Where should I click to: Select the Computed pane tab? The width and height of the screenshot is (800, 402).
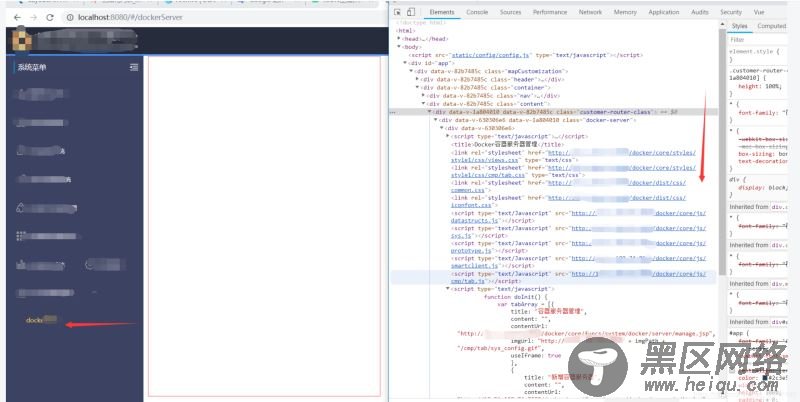771,26
